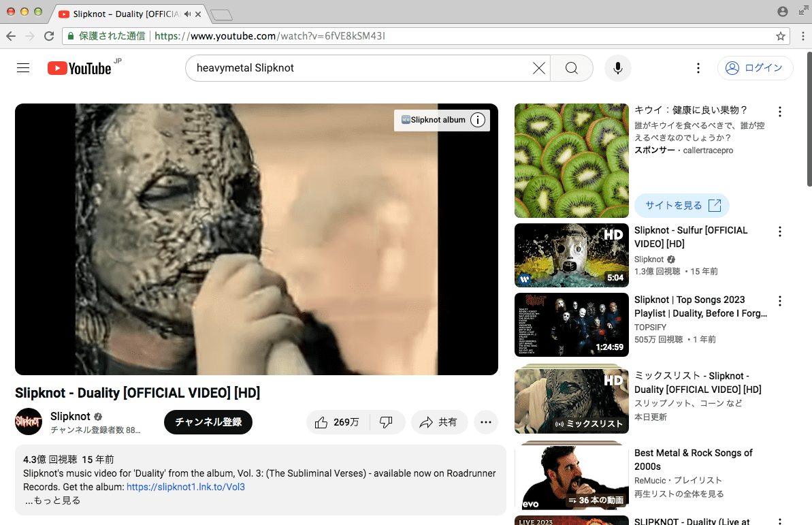812x525 pixels.
Task: Open Chrome profile avatar icon
Action: [783, 12]
